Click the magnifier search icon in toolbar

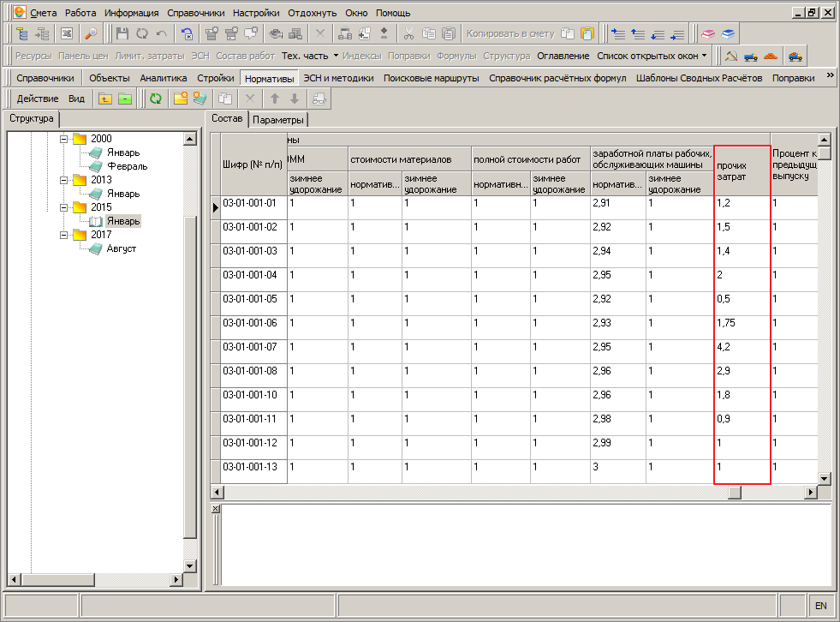pos(91,33)
